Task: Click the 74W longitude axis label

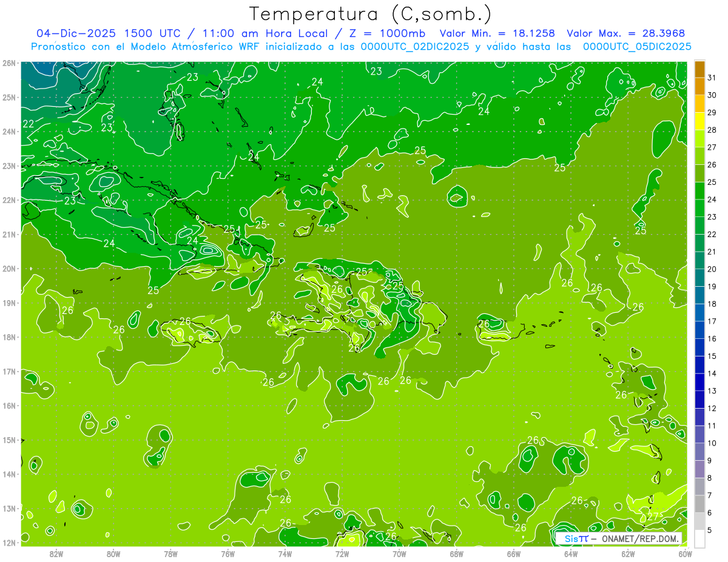Action: click(x=285, y=554)
